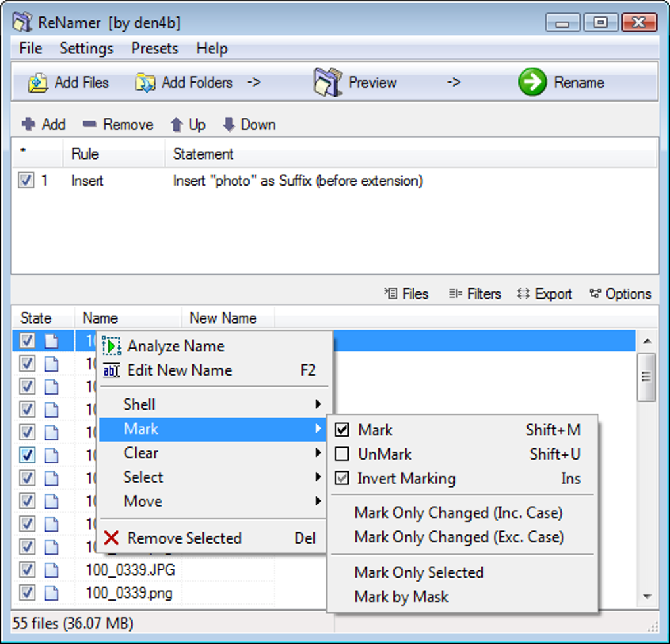Click the State column header

(43, 318)
